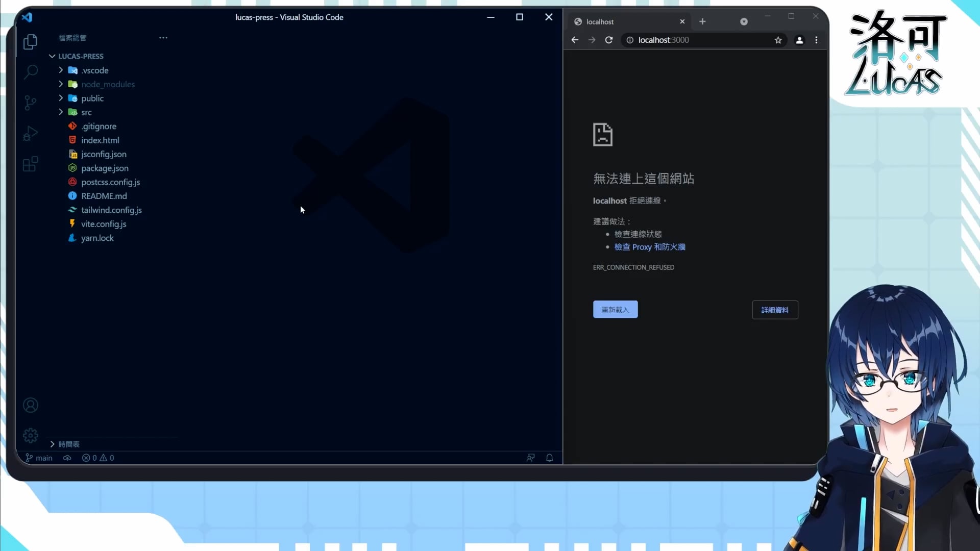The image size is (980, 551).
Task: Reload the browser page with refresh icon
Action: click(x=608, y=40)
